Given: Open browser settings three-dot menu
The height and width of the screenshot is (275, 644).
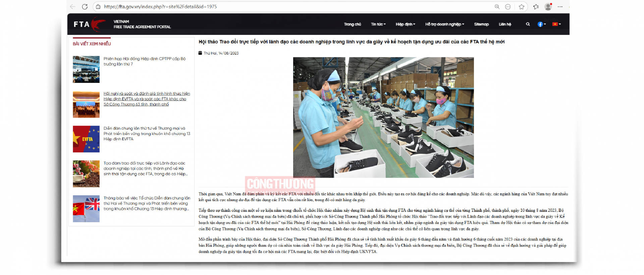Looking at the screenshot, I should click(x=560, y=7).
